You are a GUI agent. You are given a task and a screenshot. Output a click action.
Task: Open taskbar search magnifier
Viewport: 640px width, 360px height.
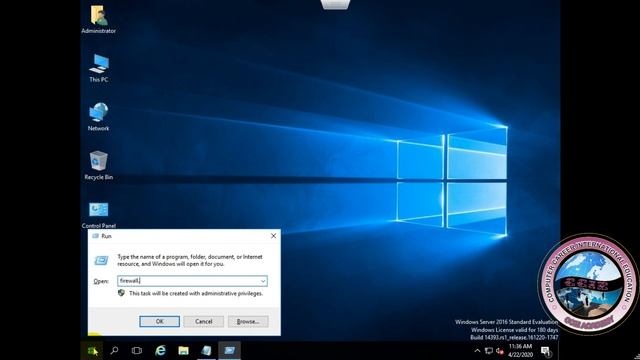(114, 350)
